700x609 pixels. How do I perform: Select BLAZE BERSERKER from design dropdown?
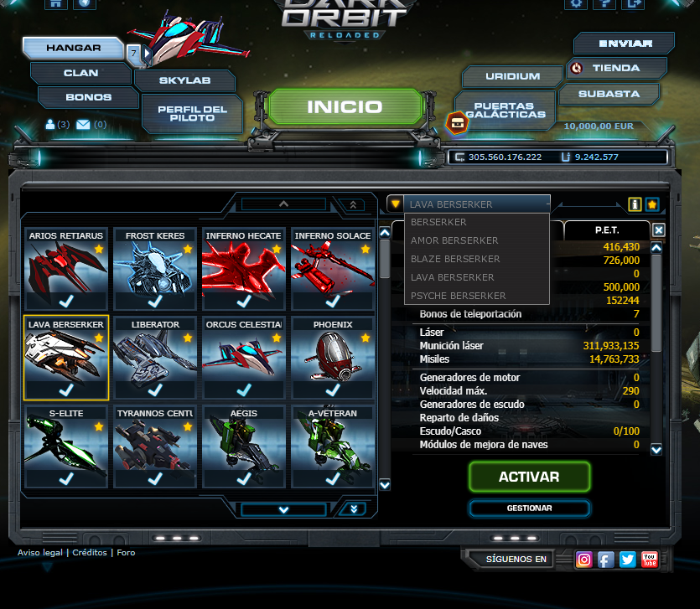point(477,259)
